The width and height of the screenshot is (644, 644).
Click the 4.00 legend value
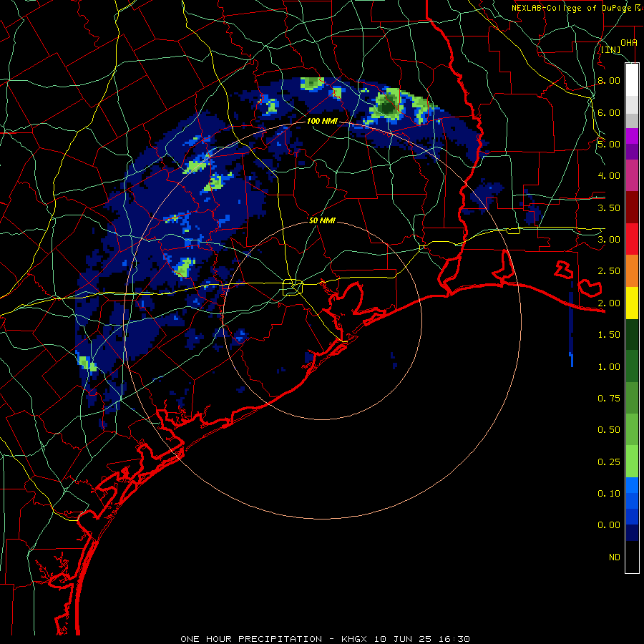pyautogui.click(x=609, y=176)
